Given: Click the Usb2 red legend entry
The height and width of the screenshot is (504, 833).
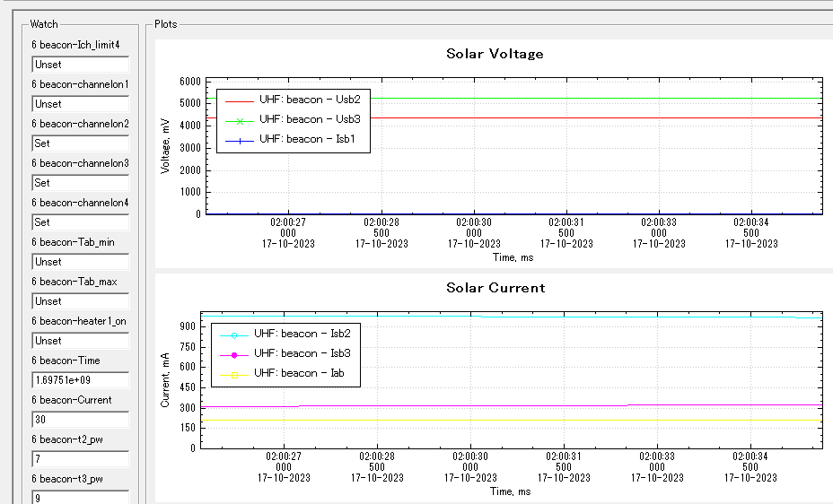Looking at the screenshot, I should [x=293, y=100].
